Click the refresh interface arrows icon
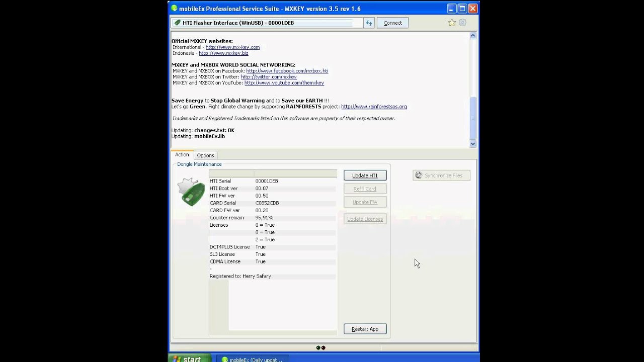This screenshot has height=362, width=644. click(x=369, y=23)
